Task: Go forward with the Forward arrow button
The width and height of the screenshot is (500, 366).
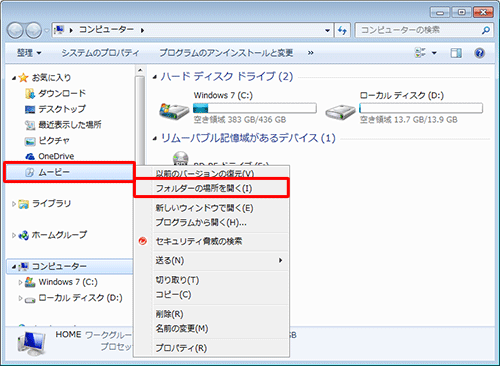Action: (33, 31)
